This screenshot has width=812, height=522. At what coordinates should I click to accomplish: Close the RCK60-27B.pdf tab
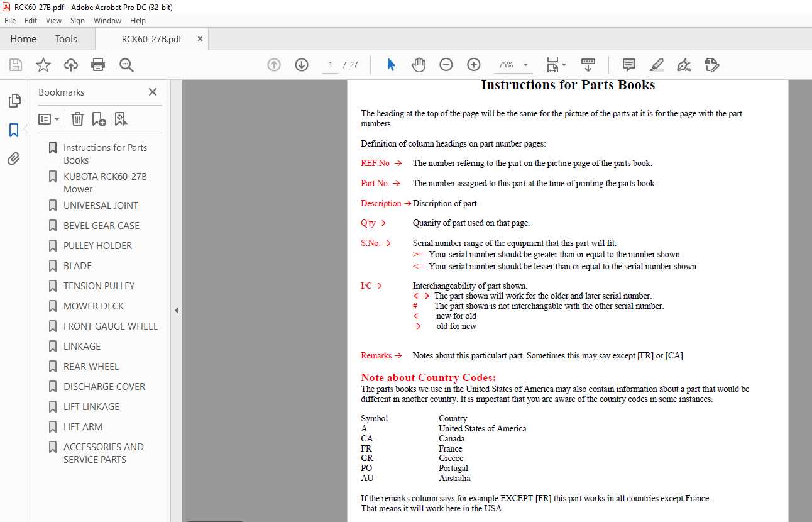pos(200,39)
